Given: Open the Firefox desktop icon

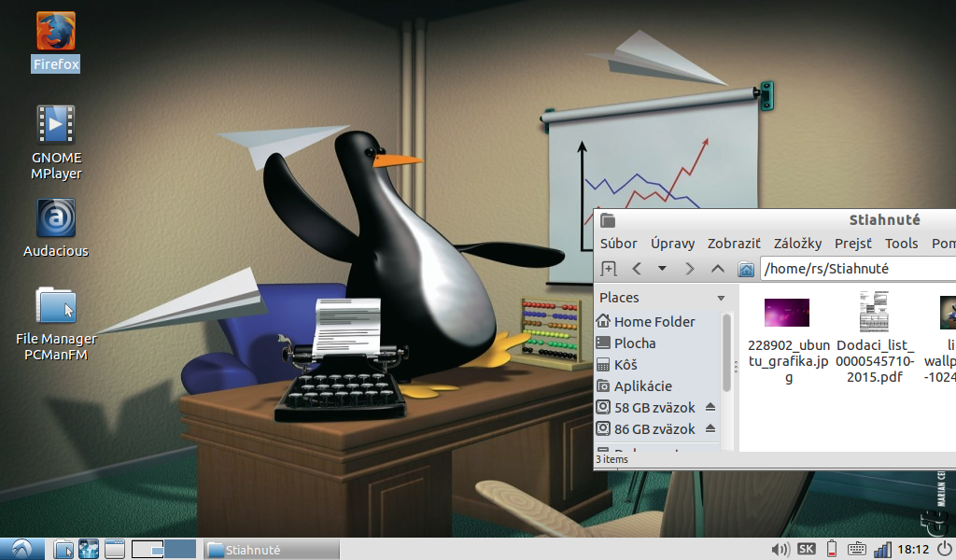Looking at the screenshot, I should coord(55,32).
